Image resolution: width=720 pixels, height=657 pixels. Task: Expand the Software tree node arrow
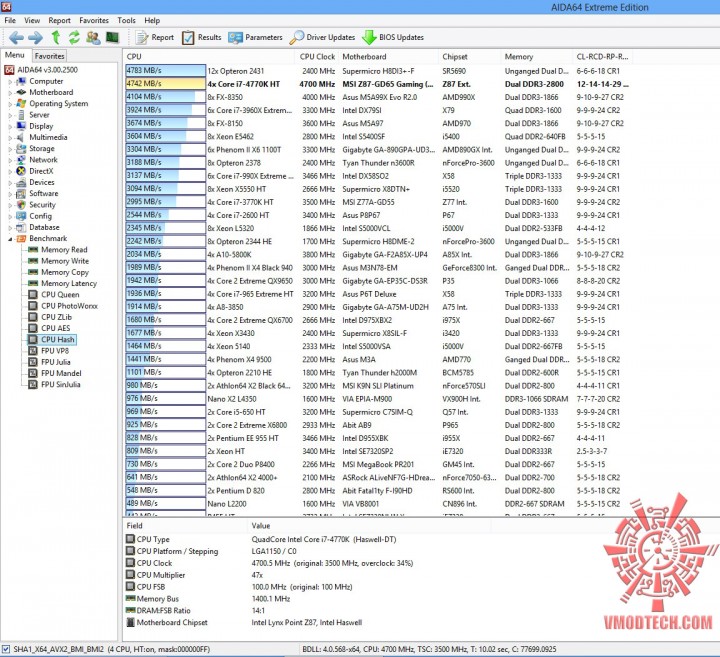[x=10, y=194]
